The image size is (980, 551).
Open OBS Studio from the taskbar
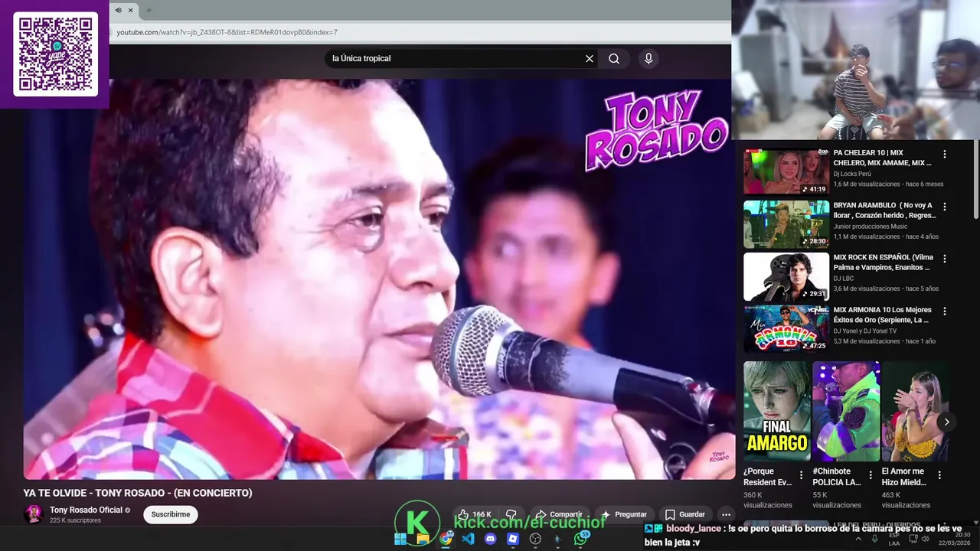(535, 539)
